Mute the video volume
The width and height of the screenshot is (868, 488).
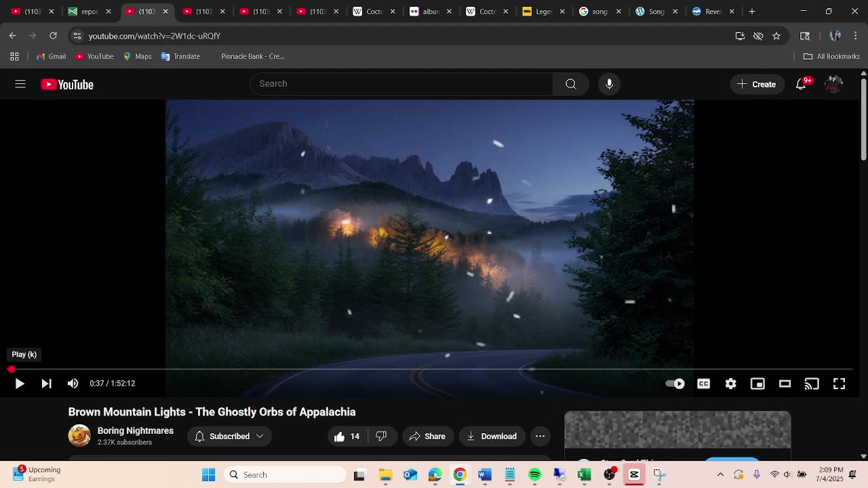click(x=73, y=384)
